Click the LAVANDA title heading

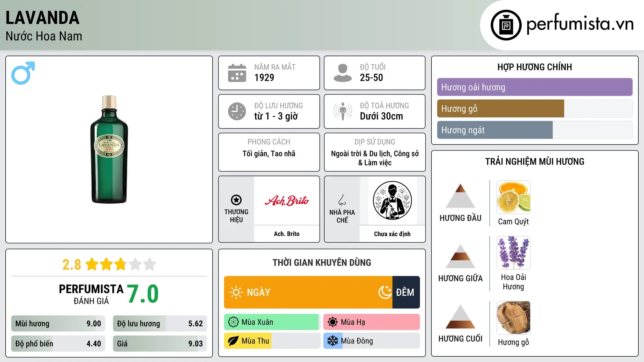click(x=42, y=18)
